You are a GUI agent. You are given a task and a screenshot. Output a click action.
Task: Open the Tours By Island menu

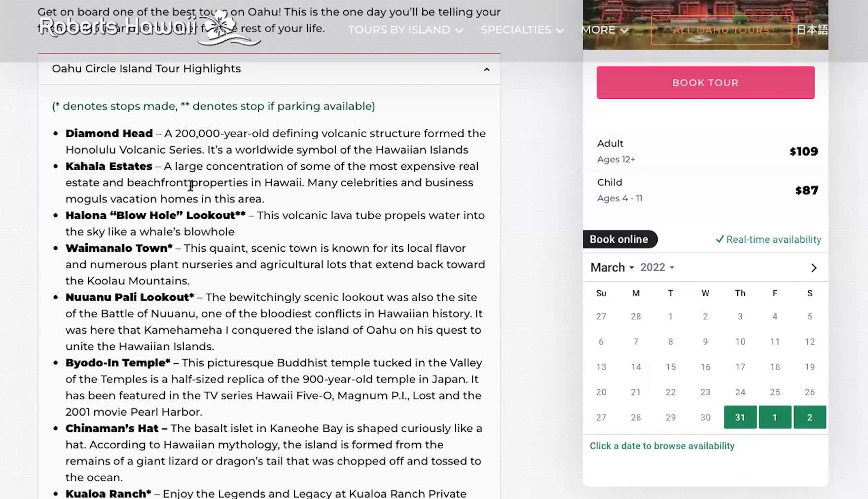(x=405, y=30)
